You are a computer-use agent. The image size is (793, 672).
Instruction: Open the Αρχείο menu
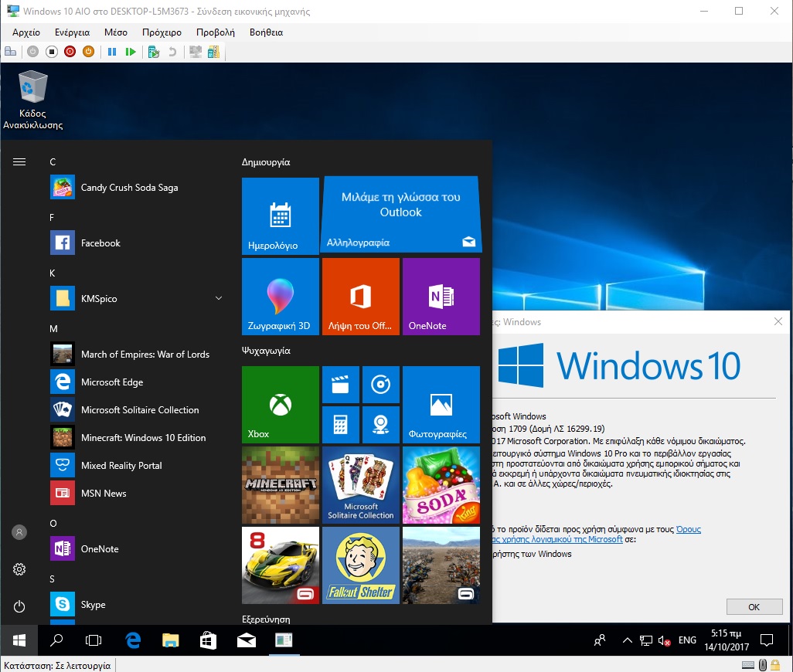[26, 32]
